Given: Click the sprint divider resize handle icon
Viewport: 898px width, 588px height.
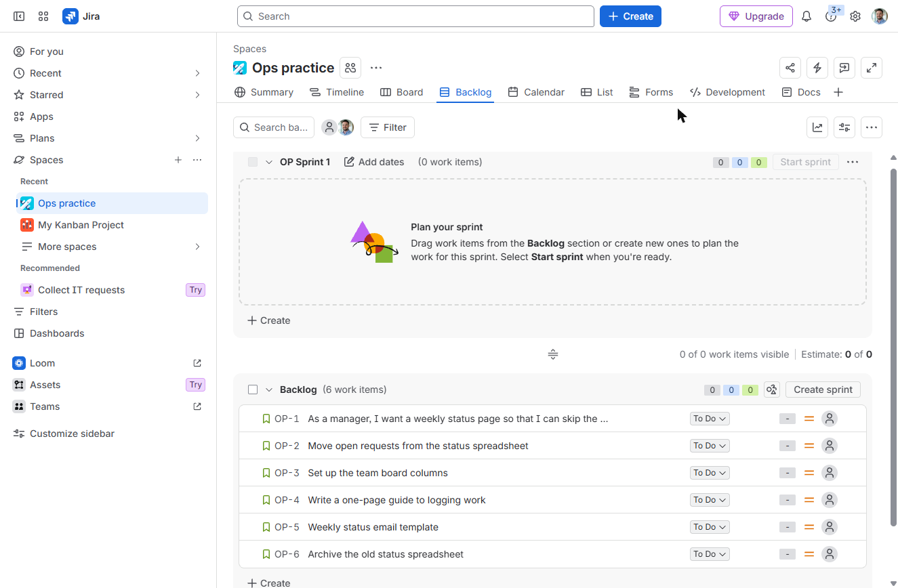Looking at the screenshot, I should click(x=553, y=354).
